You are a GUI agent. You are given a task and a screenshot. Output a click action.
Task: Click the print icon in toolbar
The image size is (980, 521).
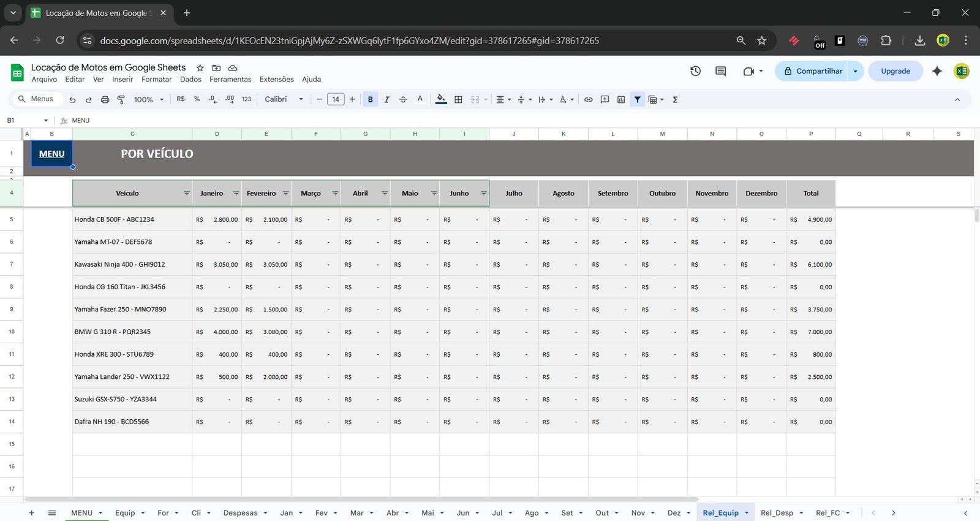click(105, 99)
